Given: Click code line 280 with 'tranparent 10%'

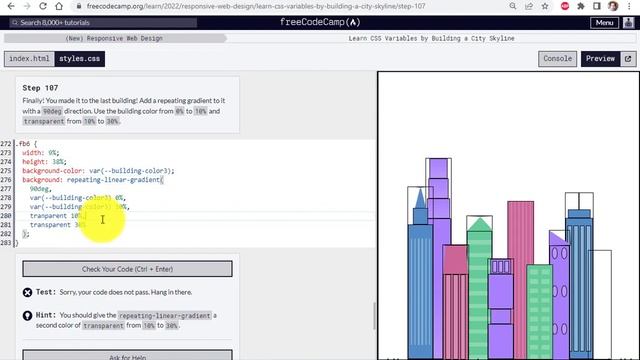Looking at the screenshot, I should click(x=57, y=216).
